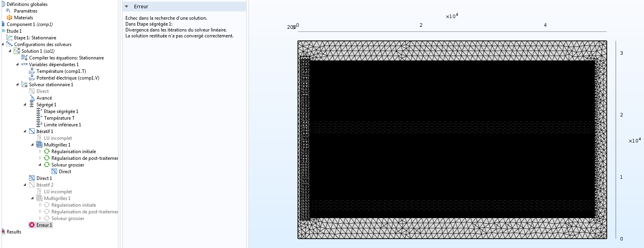Screen dimensions: 644x248
Task: Select the Solveur grossier green cycle icon
Action: (x=47, y=165)
